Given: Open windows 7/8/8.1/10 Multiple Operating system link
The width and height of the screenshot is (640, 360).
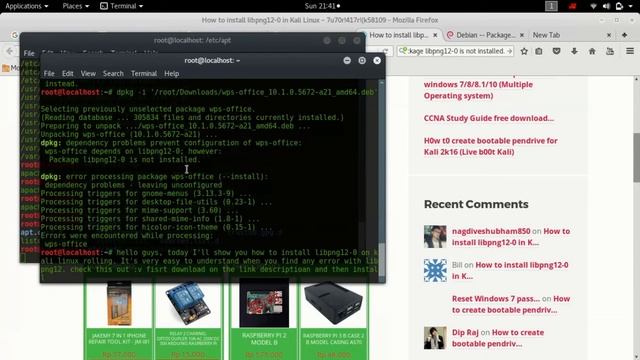Looking at the screenshot, I should point(478,90).
